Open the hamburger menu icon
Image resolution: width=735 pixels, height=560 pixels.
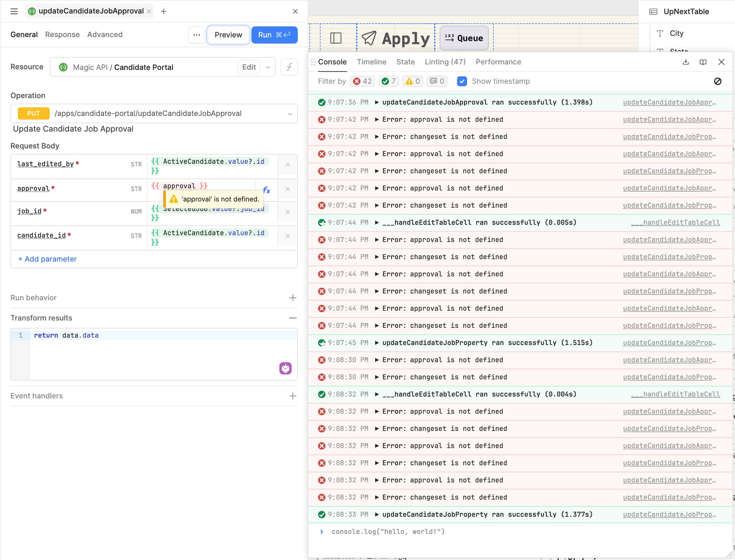(x=14, y=11)
